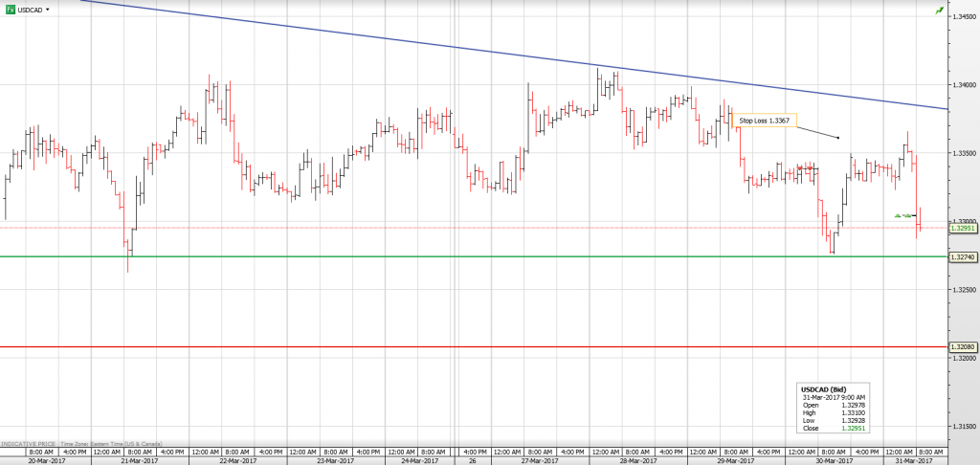Click the green Fx symbol icon
The height and width of the screenshot is (465, 980).
[9, 9]
